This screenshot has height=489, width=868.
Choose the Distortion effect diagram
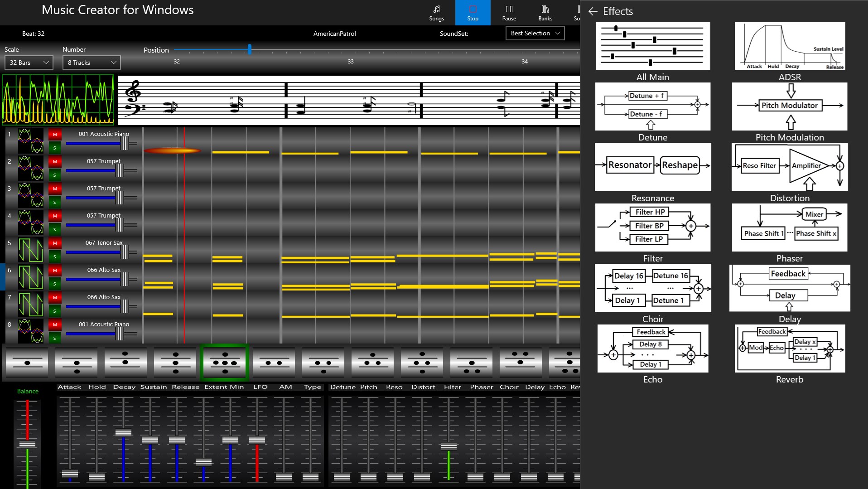pos(789,167)
